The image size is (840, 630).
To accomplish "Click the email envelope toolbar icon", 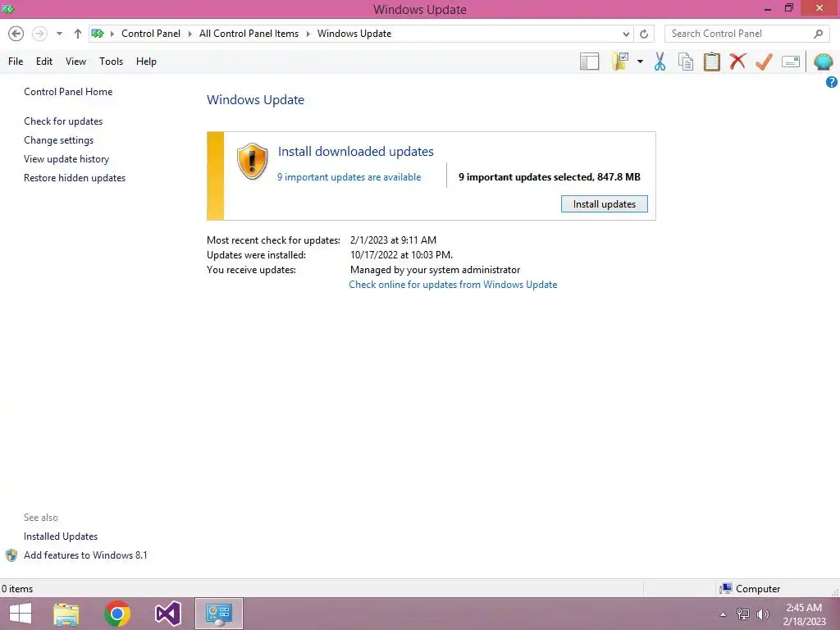I will click(x=791, y=62).
